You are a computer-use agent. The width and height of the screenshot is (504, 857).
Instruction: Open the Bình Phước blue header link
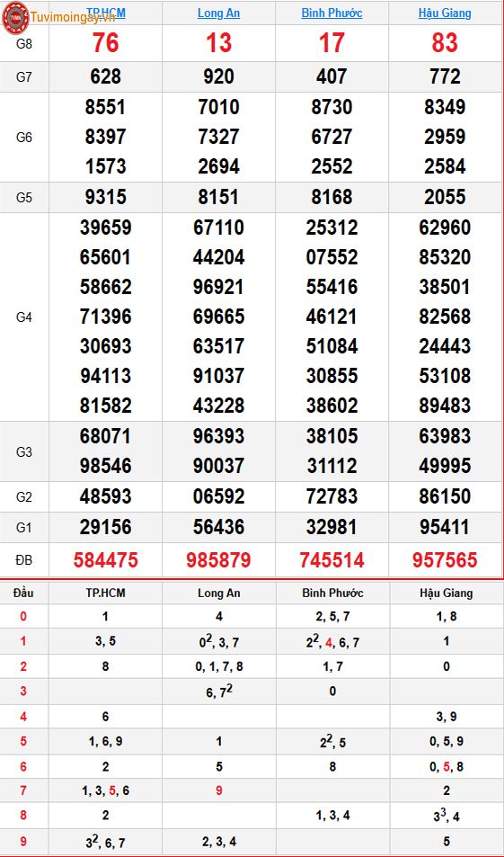(x=332, y=13)
